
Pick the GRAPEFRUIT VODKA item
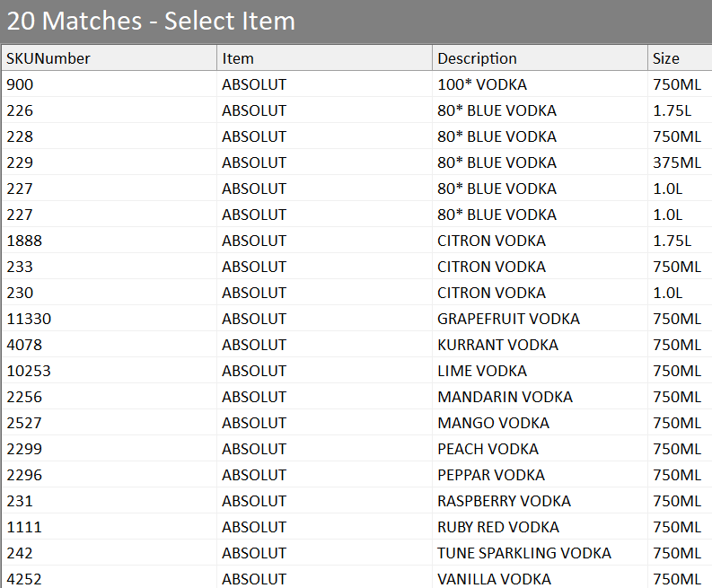click(508, 319)
